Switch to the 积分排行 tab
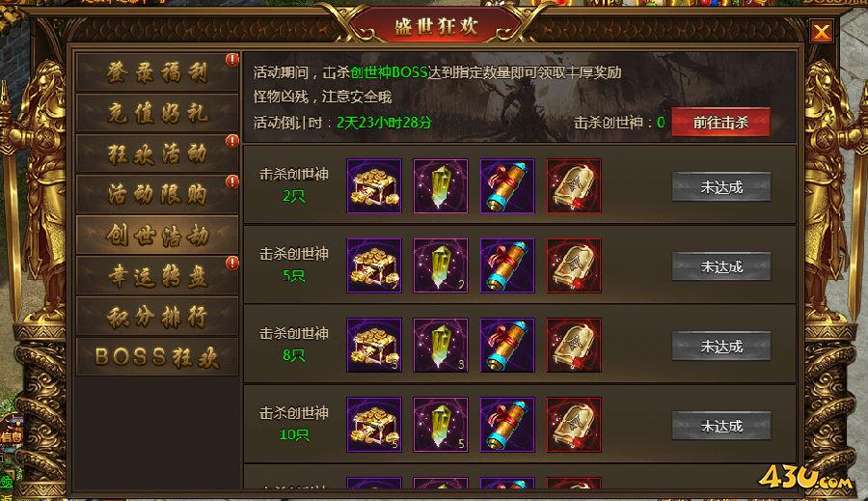Screen dimensions: 868x501 [157, 317]
